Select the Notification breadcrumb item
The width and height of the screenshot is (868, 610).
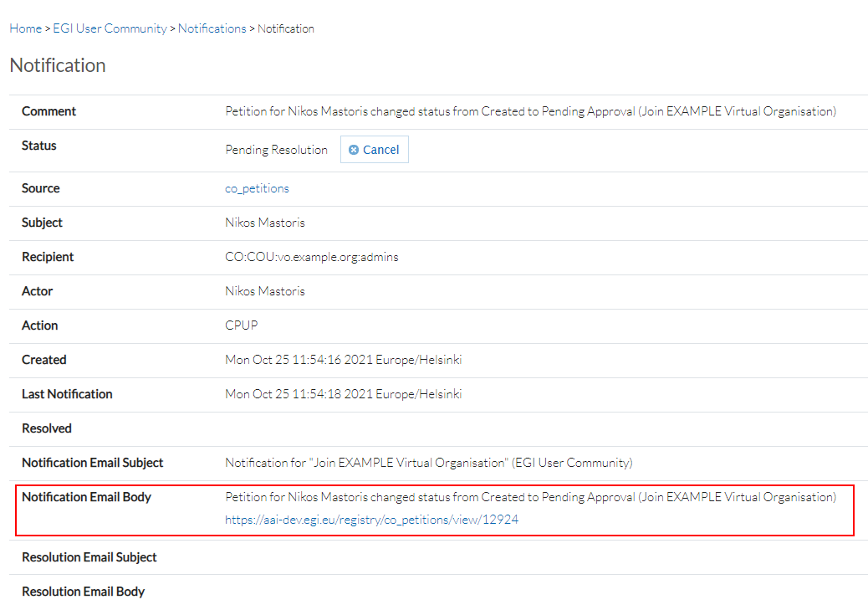286,28
